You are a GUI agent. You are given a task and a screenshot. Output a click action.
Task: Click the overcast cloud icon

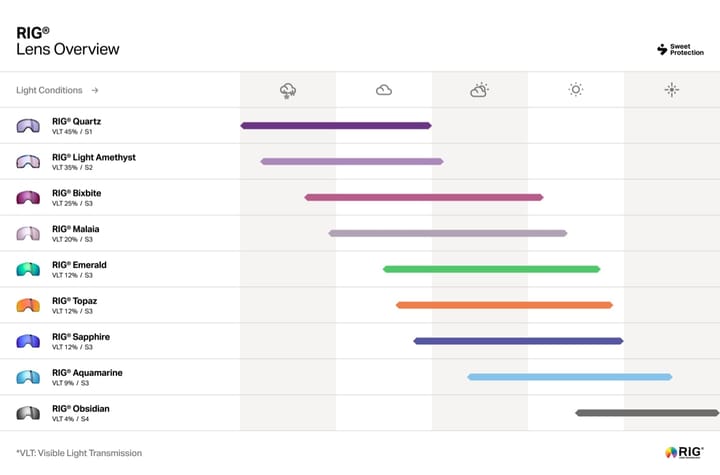coord(384,90)
